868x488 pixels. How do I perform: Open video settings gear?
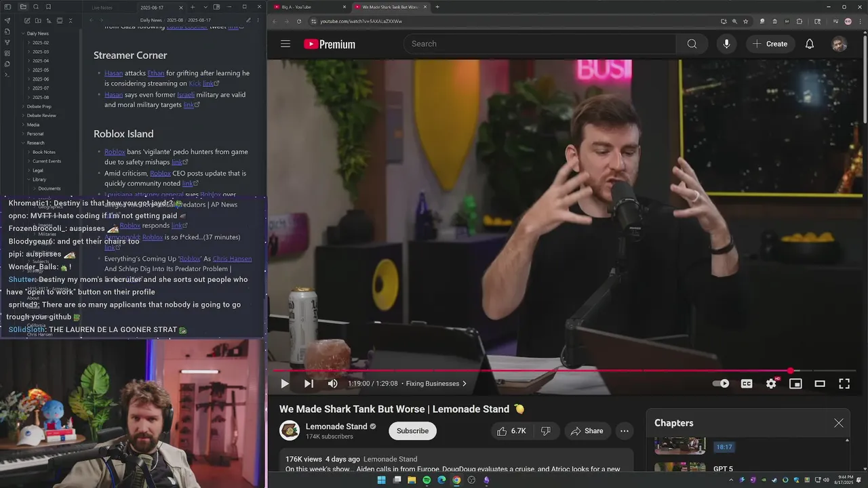click(771, 384)
